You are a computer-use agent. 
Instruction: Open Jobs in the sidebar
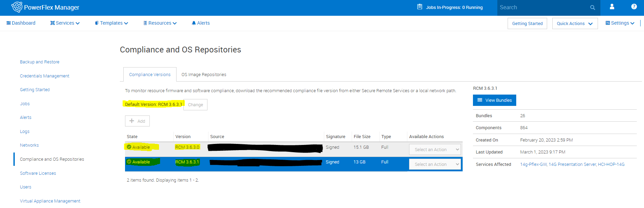(x=25, y=104)
